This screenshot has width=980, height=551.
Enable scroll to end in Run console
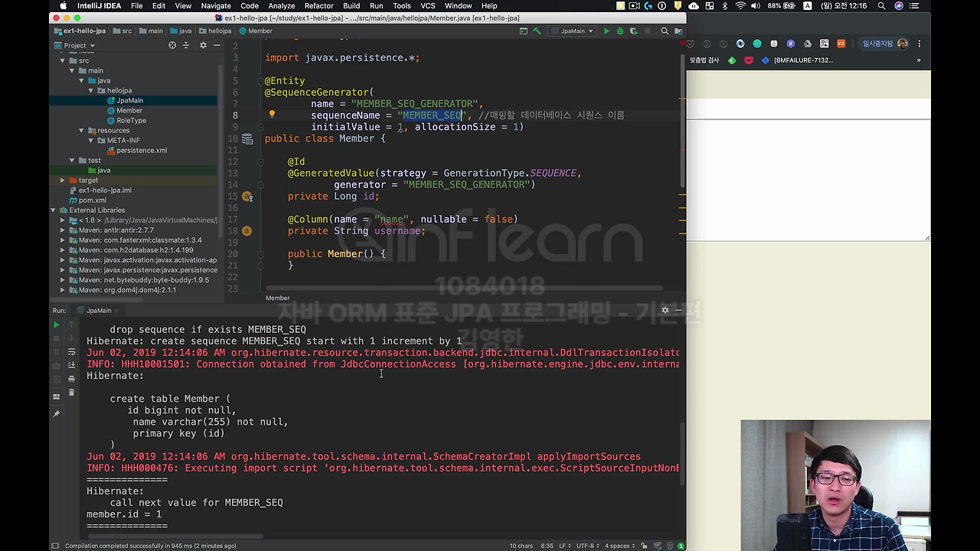(71, 366)
